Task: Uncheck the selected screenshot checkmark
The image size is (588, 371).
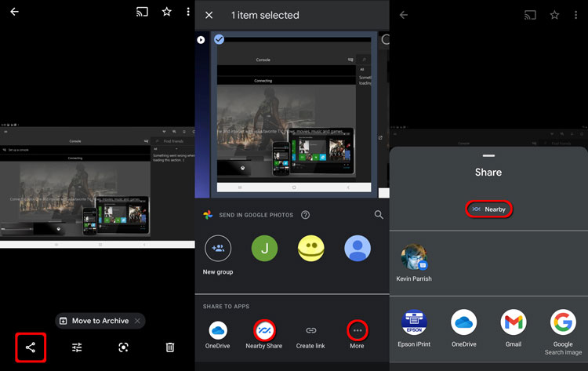Action: coord(219,39)
